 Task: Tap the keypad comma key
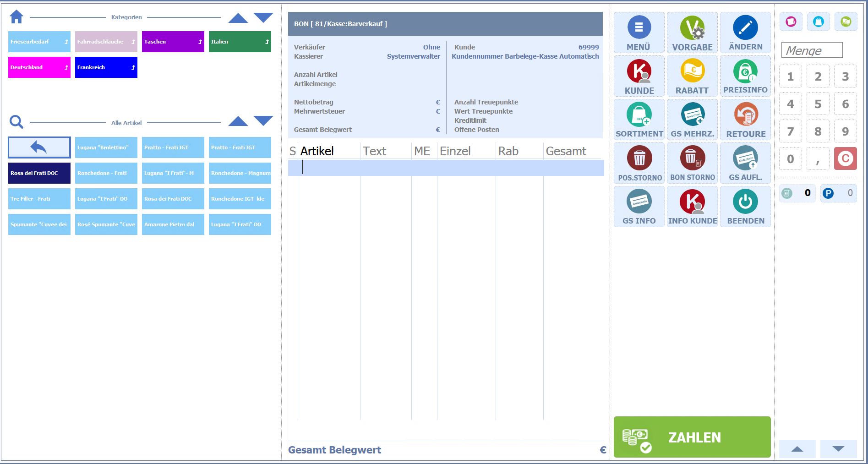(818, 159)
